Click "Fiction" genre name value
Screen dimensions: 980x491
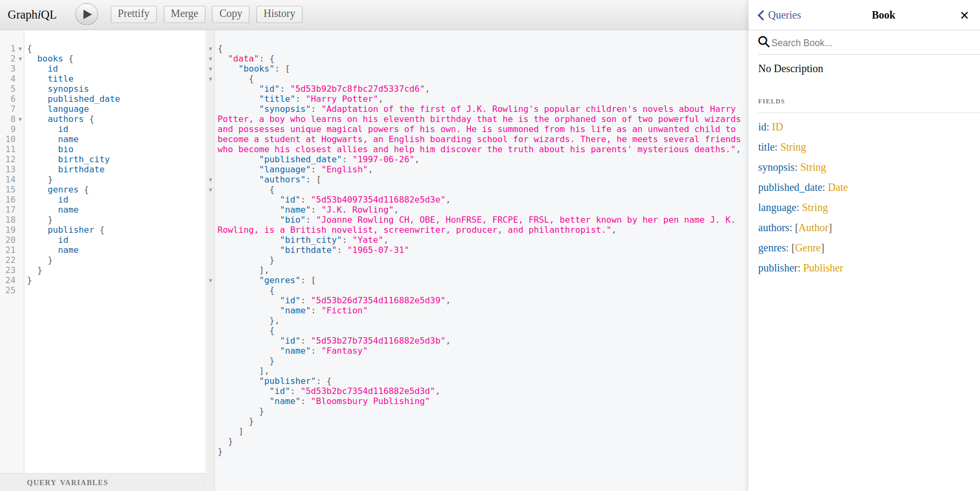344,311
